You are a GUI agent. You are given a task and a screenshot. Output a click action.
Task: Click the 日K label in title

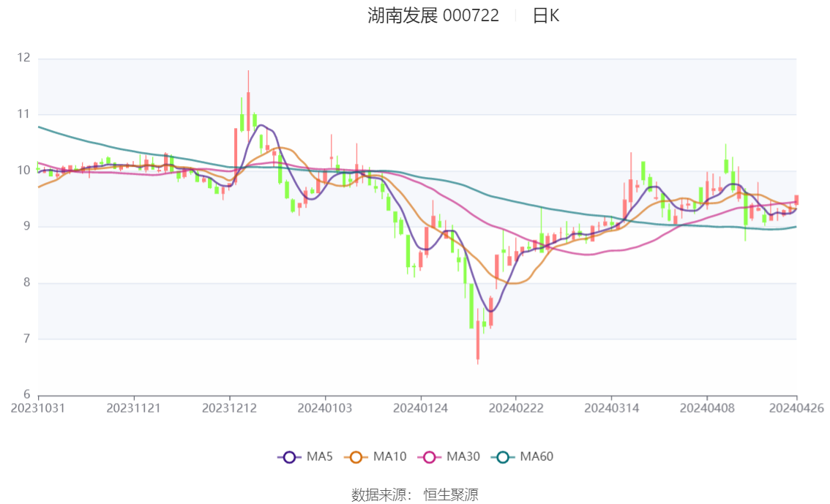tap(546, 16)
